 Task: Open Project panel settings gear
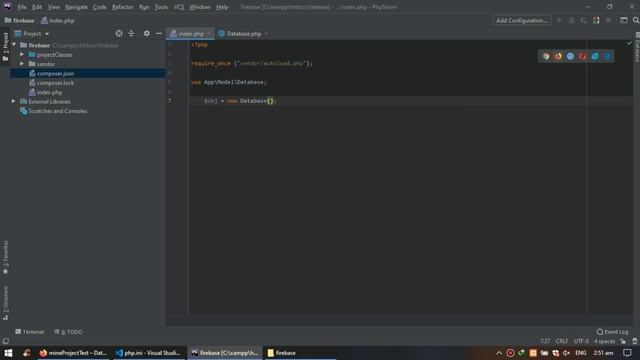coord(147,33)
